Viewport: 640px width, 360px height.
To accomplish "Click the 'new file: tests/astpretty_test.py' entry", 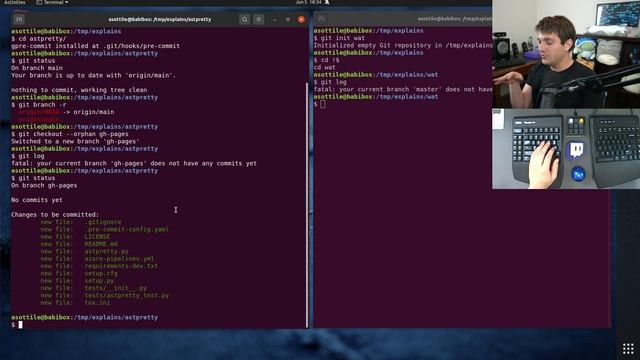I will point(104,296).
